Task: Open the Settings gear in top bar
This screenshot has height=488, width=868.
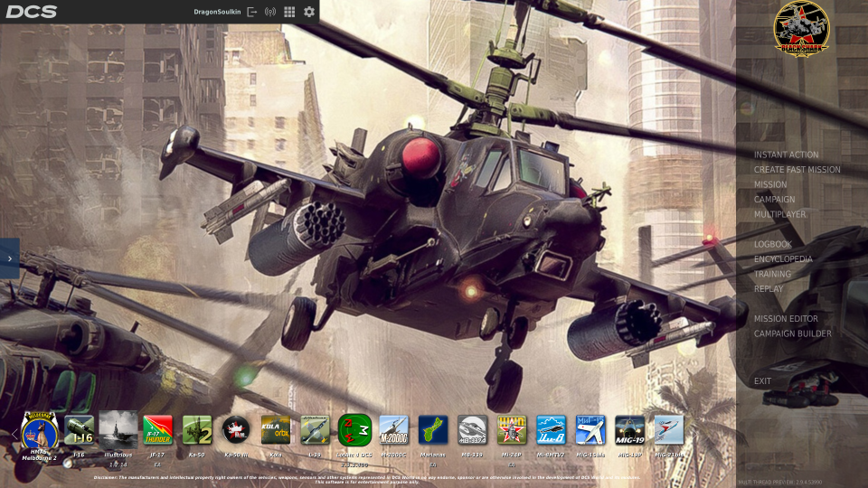Action: 309,12
